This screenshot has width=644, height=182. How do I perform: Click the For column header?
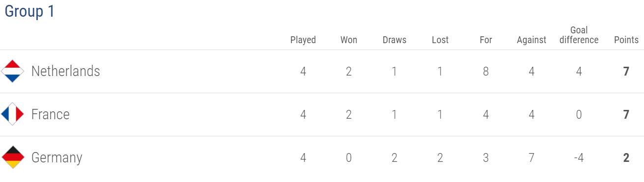(486, 40)
